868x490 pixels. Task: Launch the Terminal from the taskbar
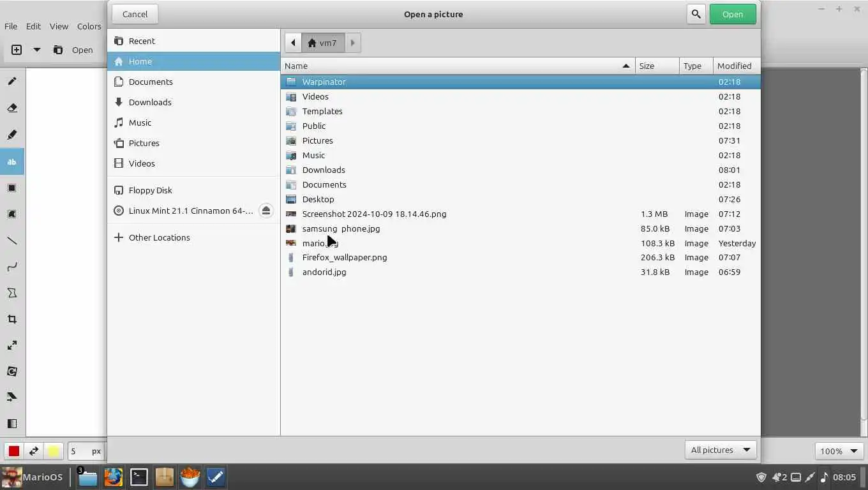(x=139, y=477)
